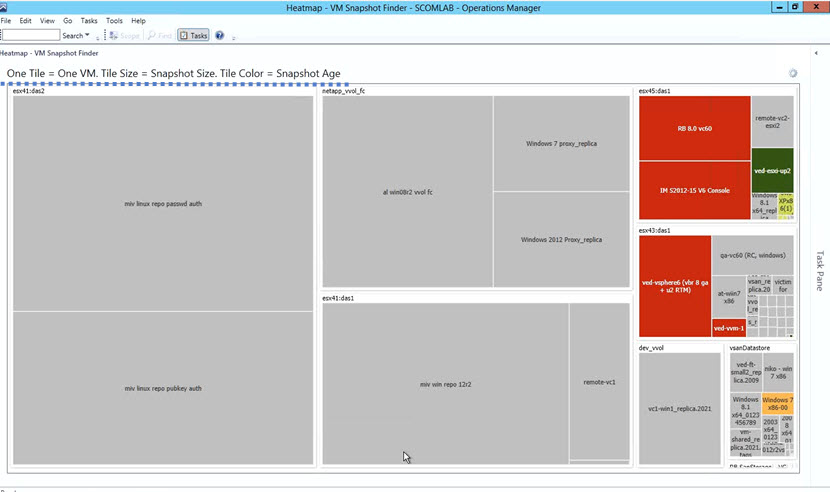Select the remote-vc1 tile
830x492 pixels.
[599, 382]
